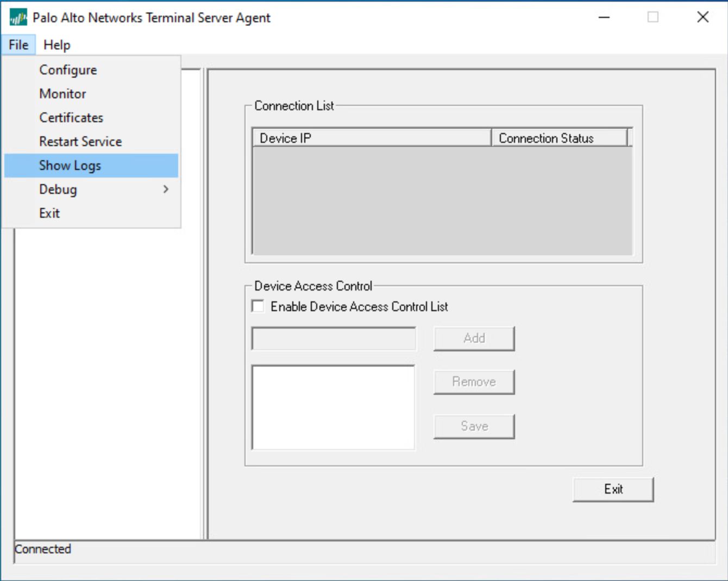728x581 pixels.
Task: Sort by Connection Status column header
Action: coord(559,138)
